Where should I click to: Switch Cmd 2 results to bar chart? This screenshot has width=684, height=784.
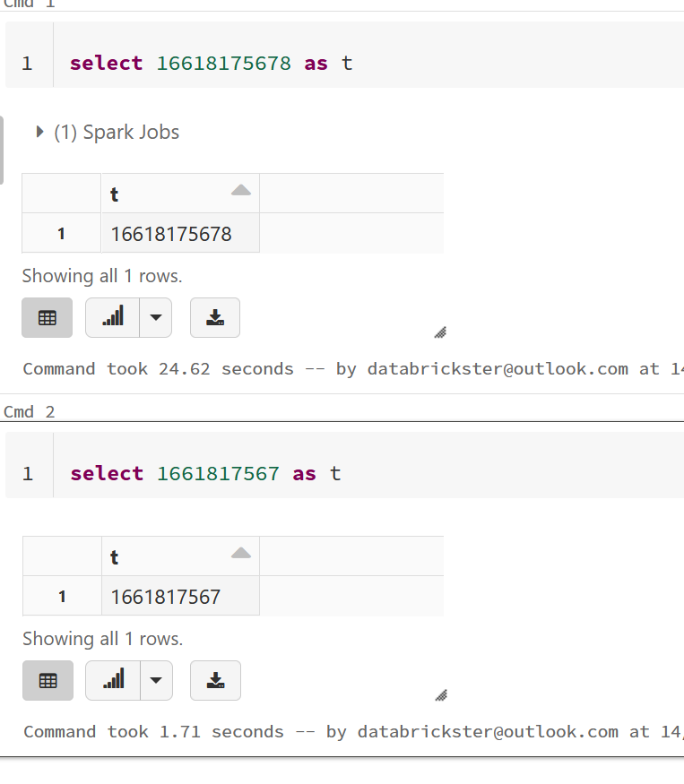click(x=114, y=680)
